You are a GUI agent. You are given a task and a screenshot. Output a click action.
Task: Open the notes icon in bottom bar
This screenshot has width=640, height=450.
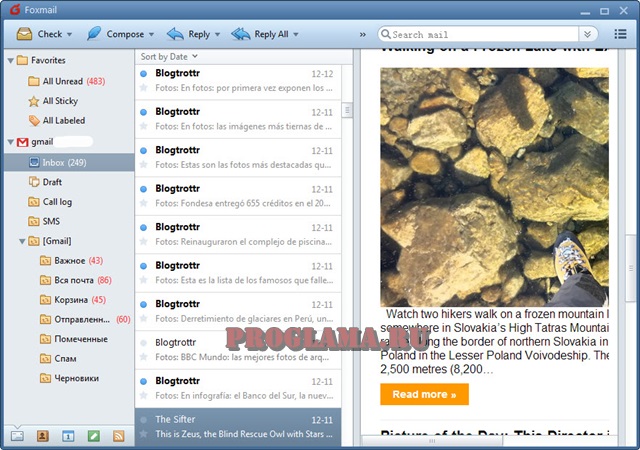93,436
